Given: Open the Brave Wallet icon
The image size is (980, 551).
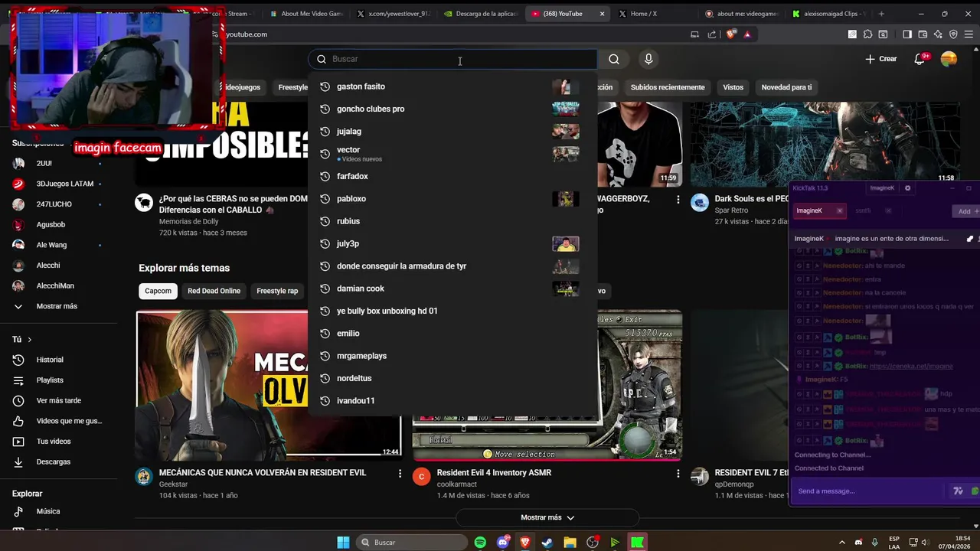Looking at the screenshot, I should click(923, 34).
